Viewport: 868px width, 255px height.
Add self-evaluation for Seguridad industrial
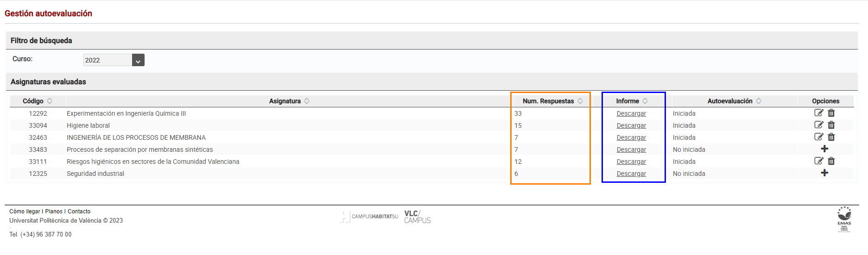pos(824,173)
